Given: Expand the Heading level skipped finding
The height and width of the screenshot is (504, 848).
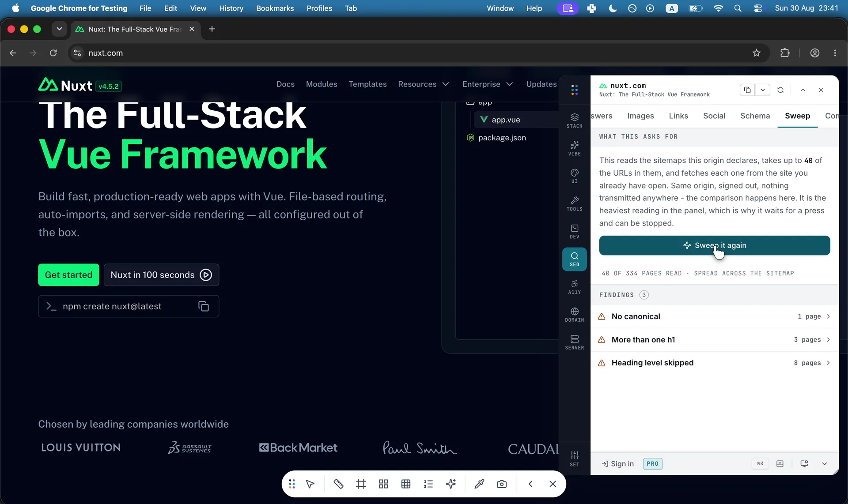Looking at the screenshot, I should click(x=714, y=363).
